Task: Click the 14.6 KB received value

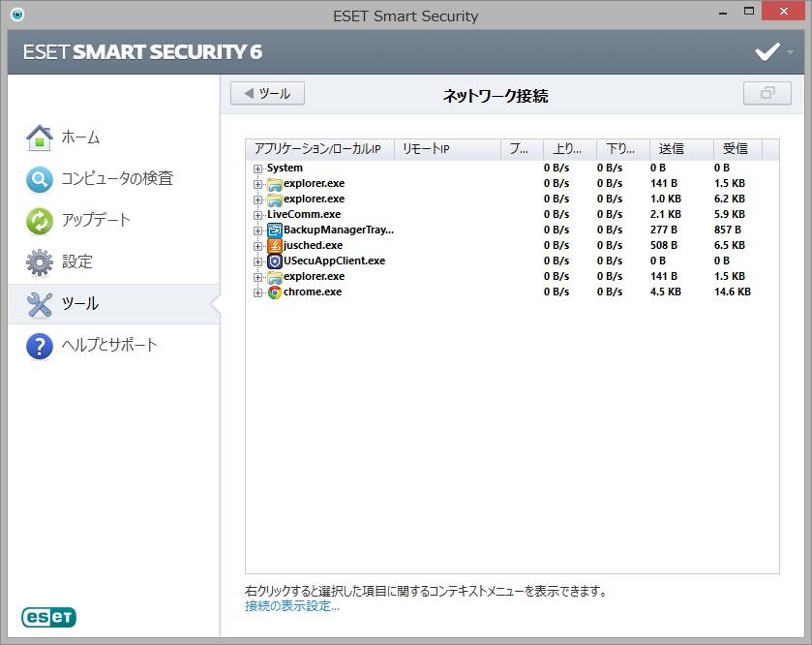Action: click(x=733, y=292)
